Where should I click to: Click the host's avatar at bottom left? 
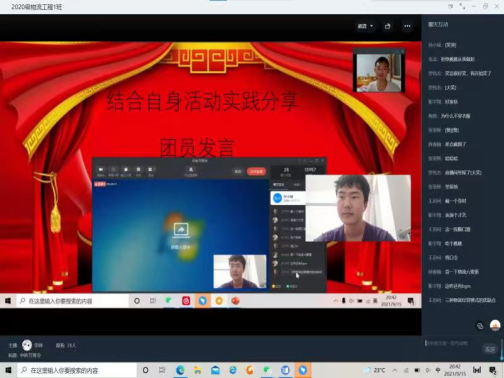pos(27,345)
